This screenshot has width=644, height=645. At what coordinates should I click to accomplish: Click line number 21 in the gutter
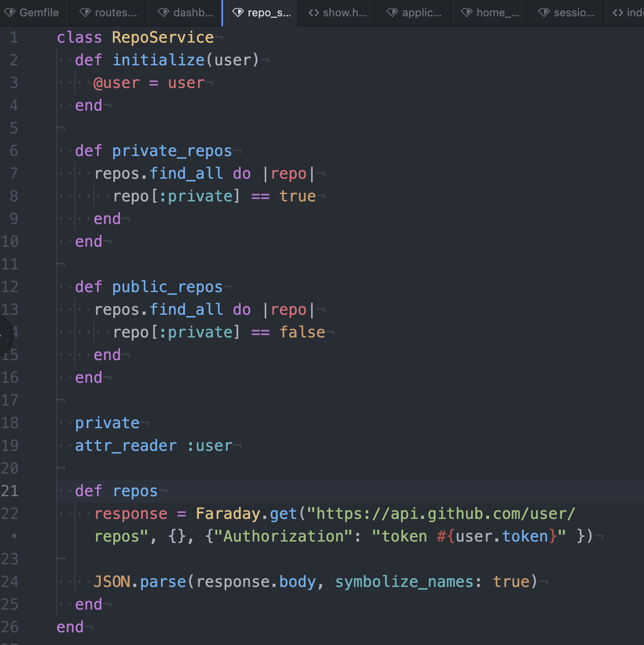(x=10, y=491)
